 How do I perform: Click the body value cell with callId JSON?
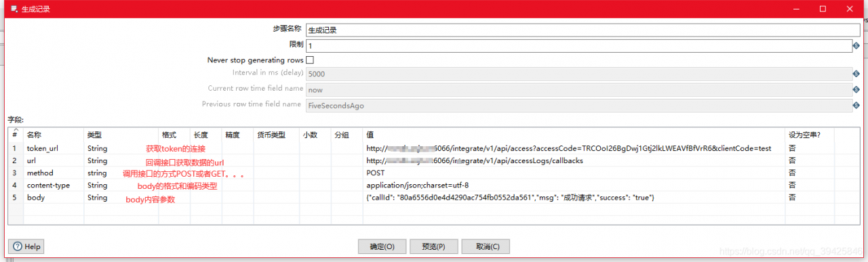[574, 197]
